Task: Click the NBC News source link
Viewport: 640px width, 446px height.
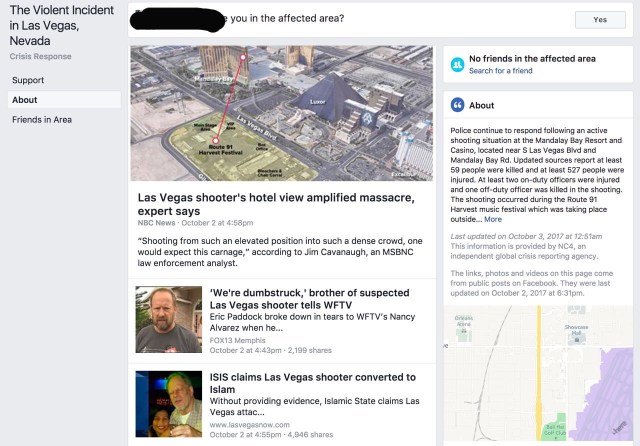Action: (x=156, y=223)
